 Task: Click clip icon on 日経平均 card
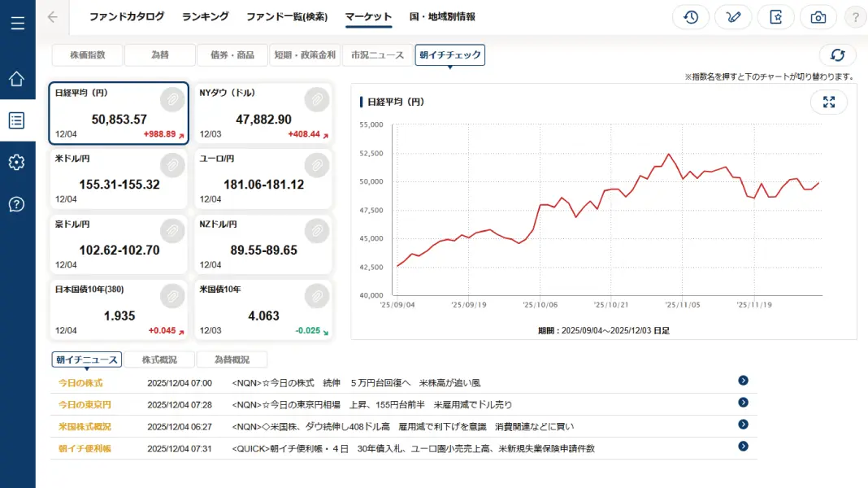(172, 100)
